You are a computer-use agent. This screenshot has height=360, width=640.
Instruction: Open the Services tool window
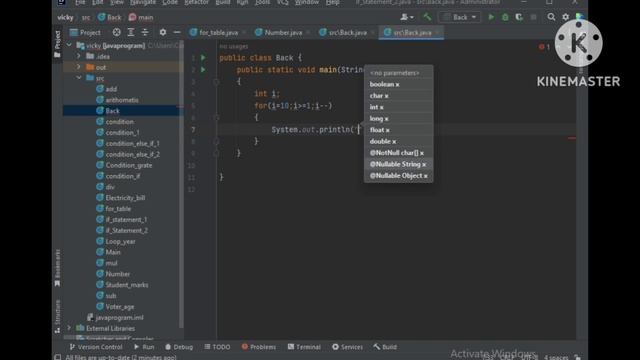coord(347,347)
